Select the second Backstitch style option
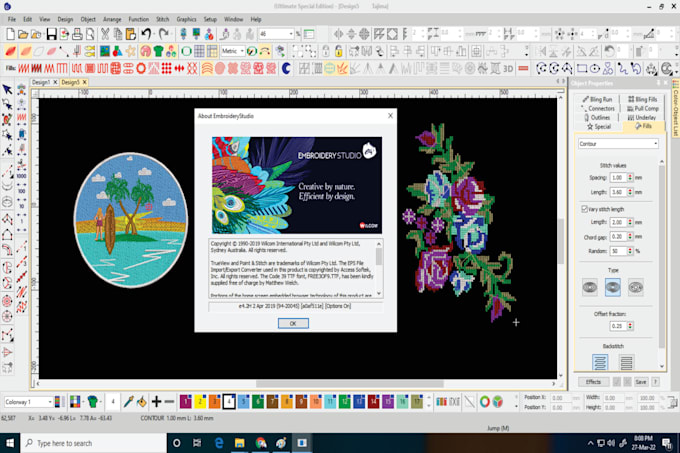This screenshot has height=453, width=680. coord(626,362)
